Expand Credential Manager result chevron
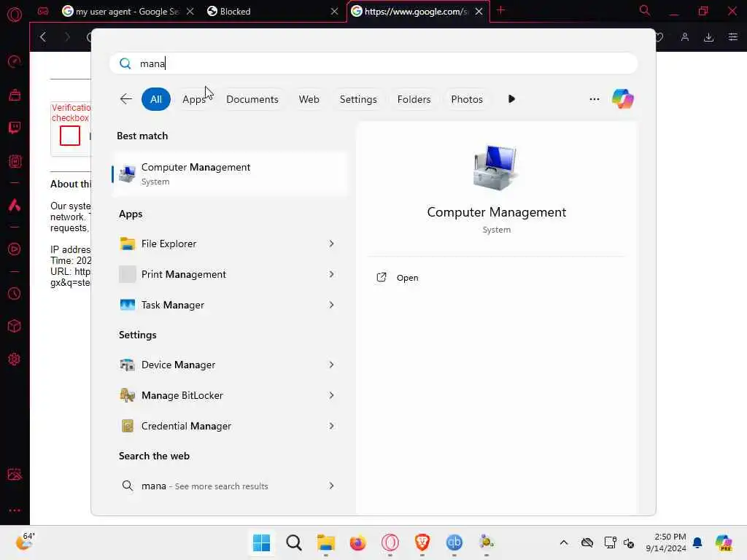The width and height of the screenshot is (747, 560). [x=332, y=426]
